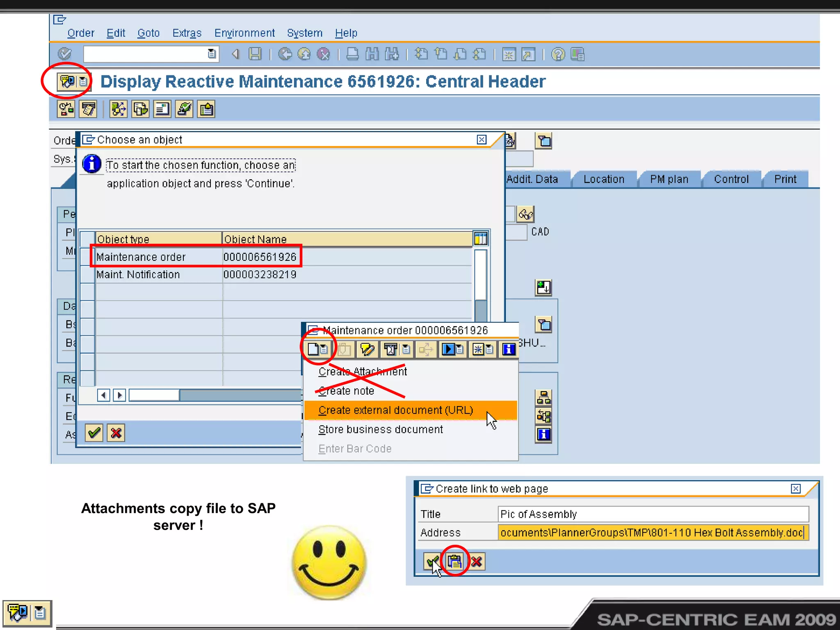
Task: Open table column configuration icon
Action: click(x=481, y=238)
